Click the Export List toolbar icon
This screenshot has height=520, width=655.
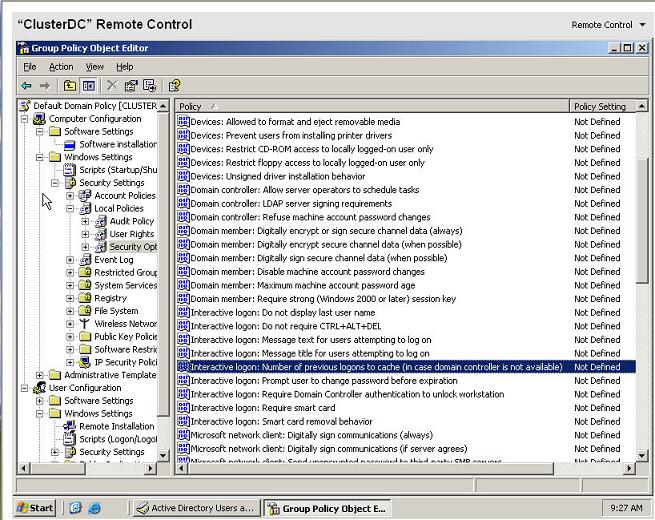[x=149, y=86]
